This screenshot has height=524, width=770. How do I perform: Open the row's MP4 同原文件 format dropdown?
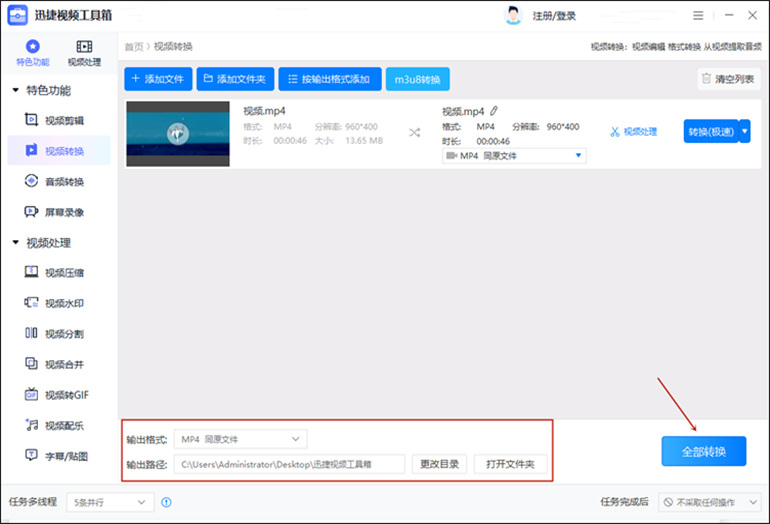click(514, 156)
